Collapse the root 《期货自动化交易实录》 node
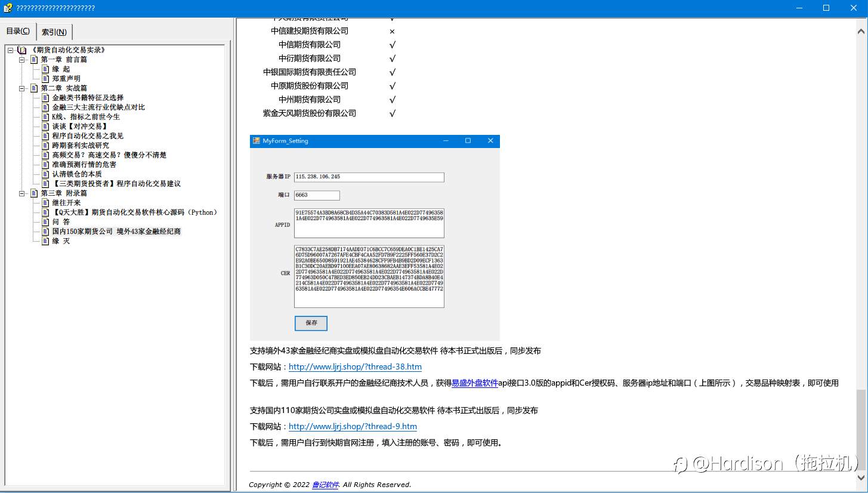The height and width of the screenshot is (493, 868). [11, 50]
